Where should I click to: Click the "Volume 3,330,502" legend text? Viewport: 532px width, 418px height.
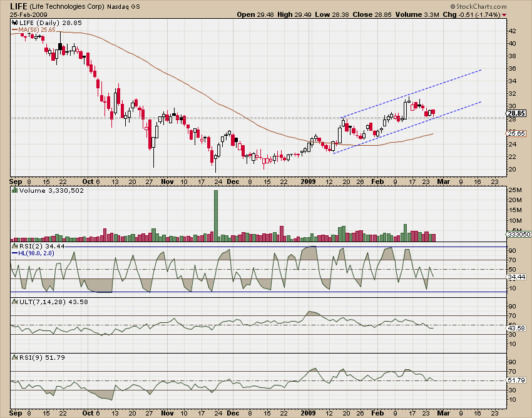(x=51, y=190)
